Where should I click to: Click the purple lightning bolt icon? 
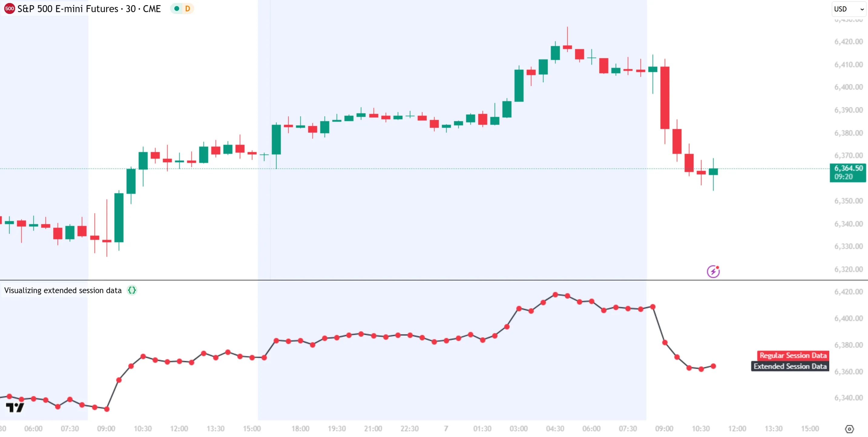[713, 271]
